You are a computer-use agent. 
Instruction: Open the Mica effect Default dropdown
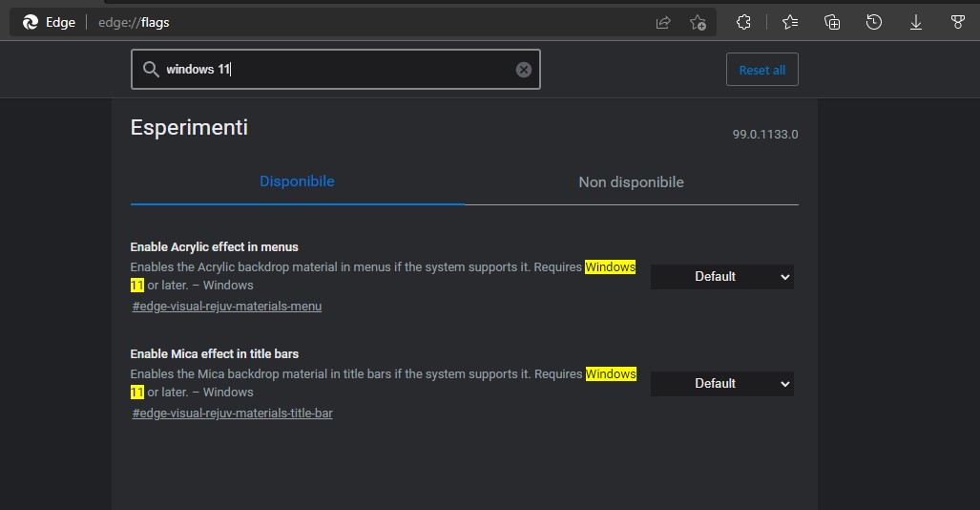721,384
